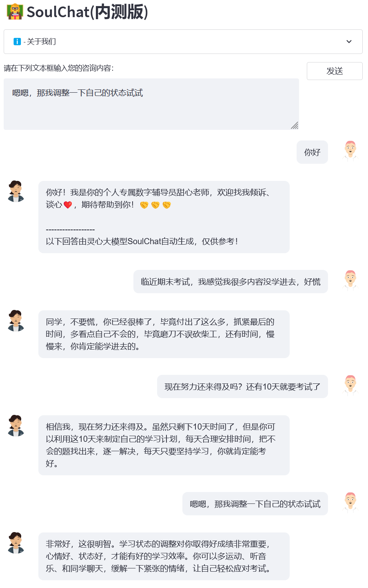Click user avatar beside 嗯嗯，那我调整 message
Screen dimensions: 368x588
pos(350,502)
